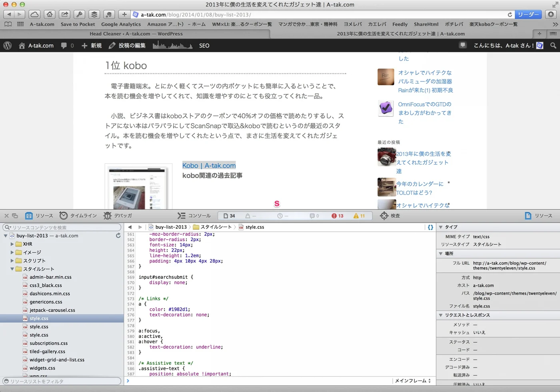Click the Evernote elephant extension icon

tap(109, 14)
